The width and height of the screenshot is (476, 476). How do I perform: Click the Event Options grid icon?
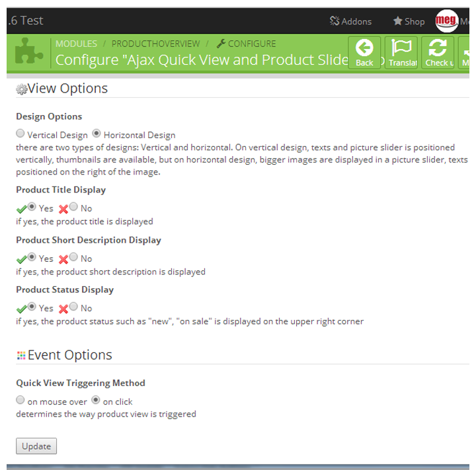pyautogui.click(x=21, y=356)
